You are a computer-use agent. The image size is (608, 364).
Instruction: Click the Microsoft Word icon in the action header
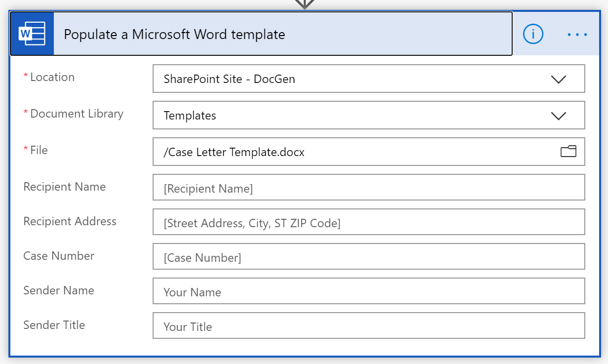32,34
